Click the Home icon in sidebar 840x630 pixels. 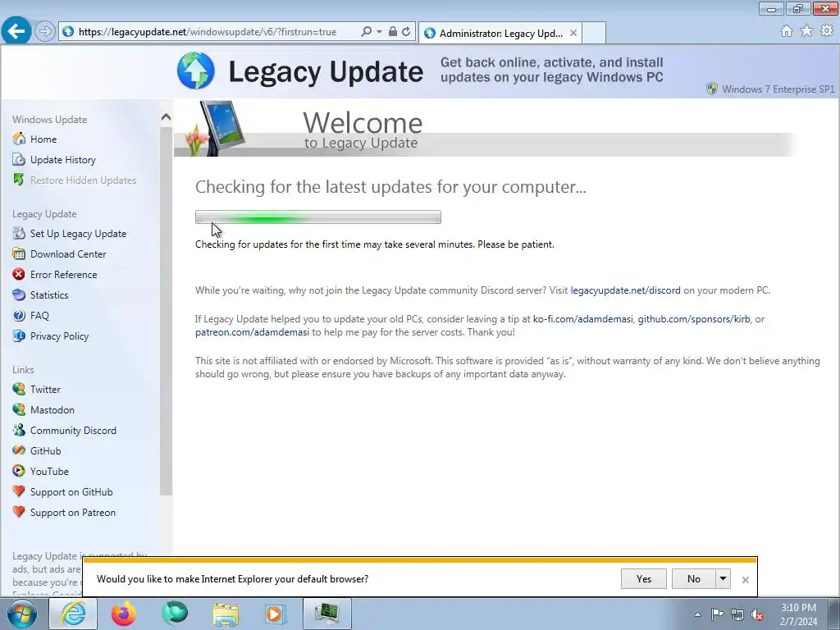[x=19, y=139]
